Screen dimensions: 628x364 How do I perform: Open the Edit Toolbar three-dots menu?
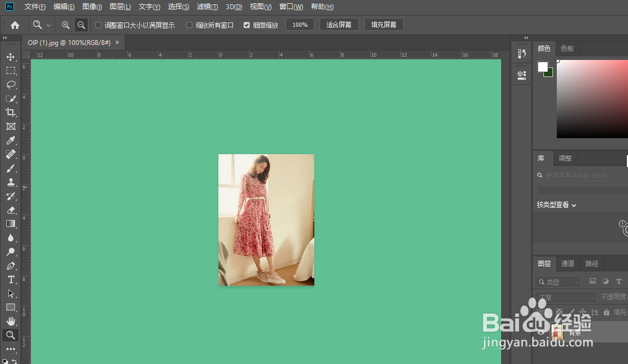pyautogui.click(x=11, y=349)
